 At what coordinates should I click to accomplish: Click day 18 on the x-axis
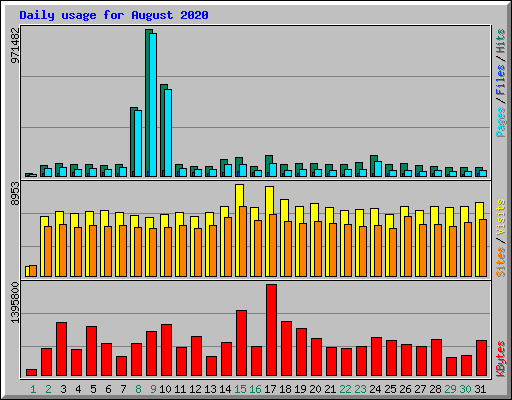click(x=285, y=389)
